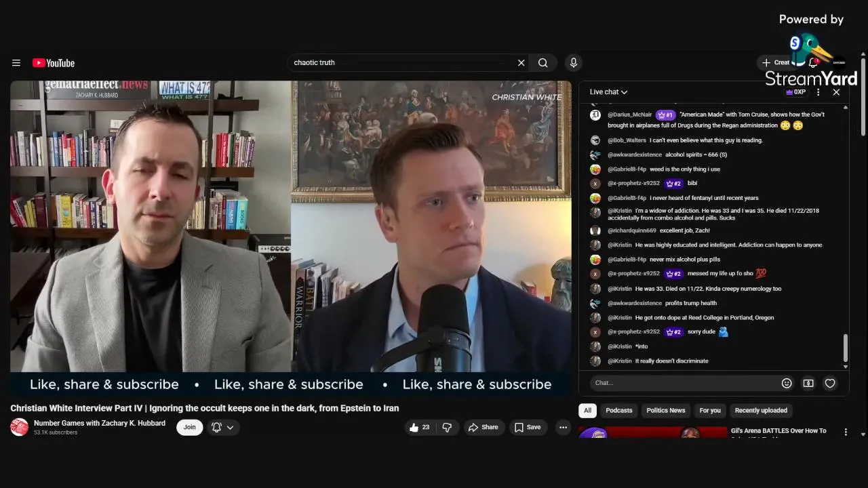868x488 pixels.
Task: Open the Gil's Arena recommended video thumbnail
Action: coord(652,432)
